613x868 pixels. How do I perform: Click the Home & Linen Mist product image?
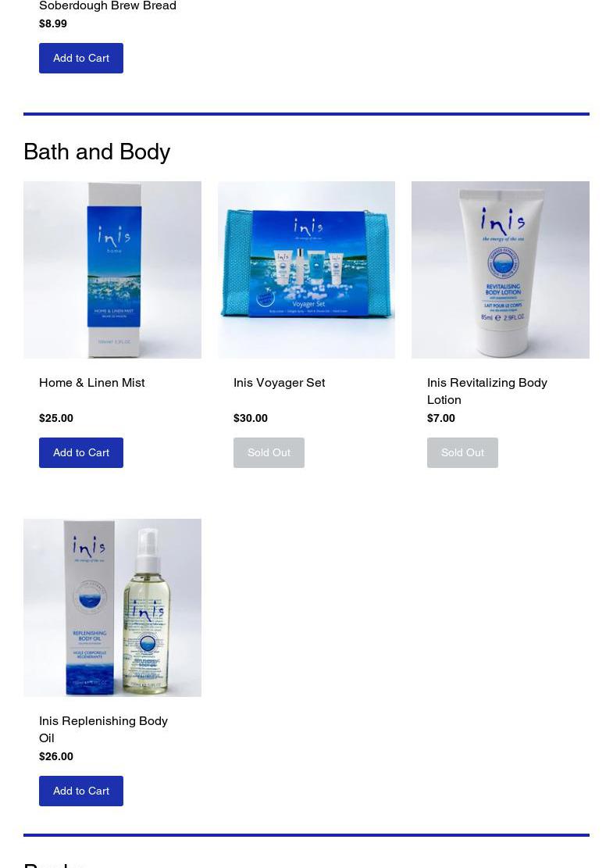(112, 270)
